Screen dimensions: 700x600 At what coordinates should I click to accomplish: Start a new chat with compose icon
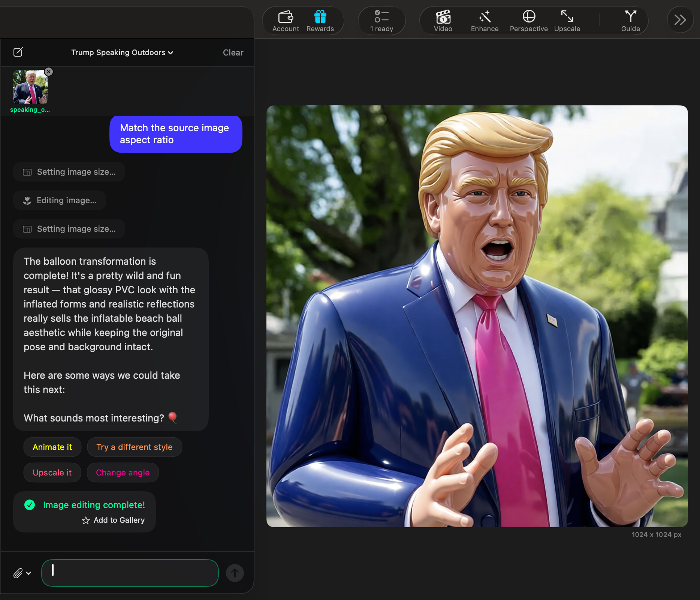point(18,52)
